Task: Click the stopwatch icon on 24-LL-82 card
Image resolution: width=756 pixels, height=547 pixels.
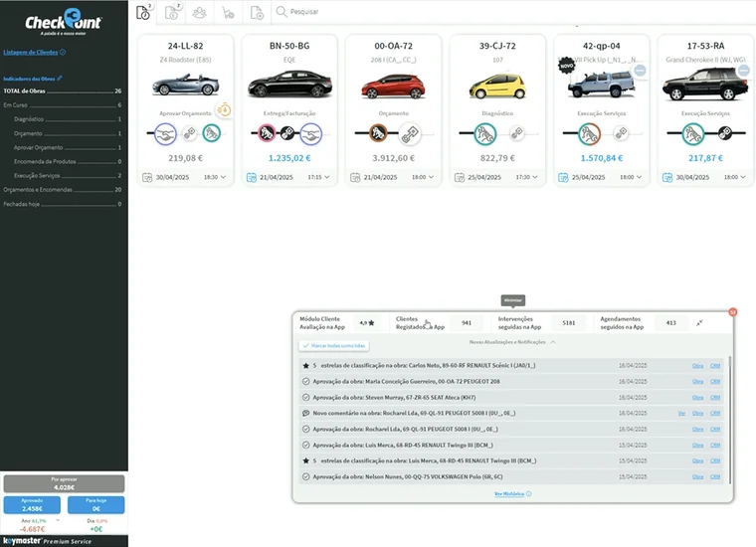Action: click(224, 109)
